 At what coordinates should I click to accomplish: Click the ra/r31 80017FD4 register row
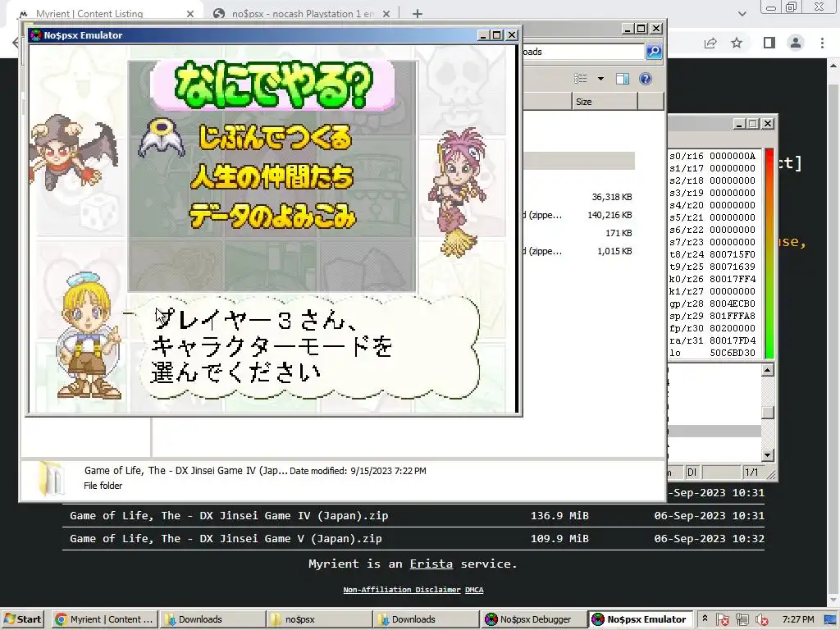coord(713,340)
